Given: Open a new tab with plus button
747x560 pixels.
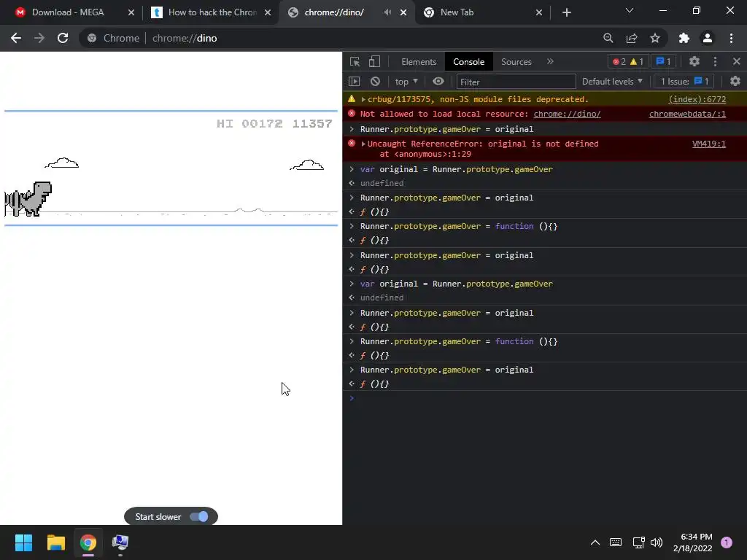Looking at the screenshot, I should coord(566,12).
